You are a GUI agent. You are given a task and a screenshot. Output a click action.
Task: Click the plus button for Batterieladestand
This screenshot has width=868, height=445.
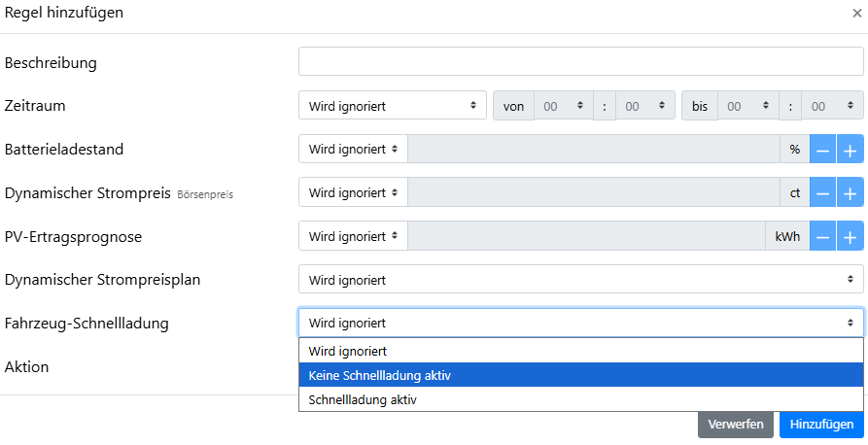[x=851, y=150]
